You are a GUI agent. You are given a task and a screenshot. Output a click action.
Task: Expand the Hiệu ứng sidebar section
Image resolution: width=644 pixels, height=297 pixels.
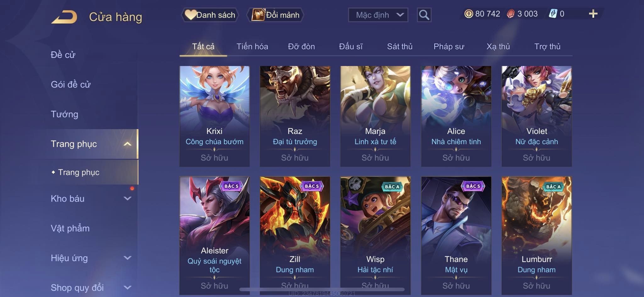pyautogui.click(x=127, y=258)
